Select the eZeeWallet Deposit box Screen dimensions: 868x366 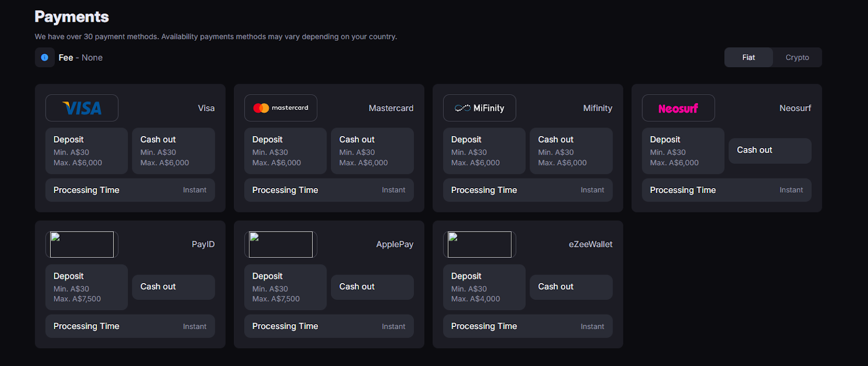point(484,287)
